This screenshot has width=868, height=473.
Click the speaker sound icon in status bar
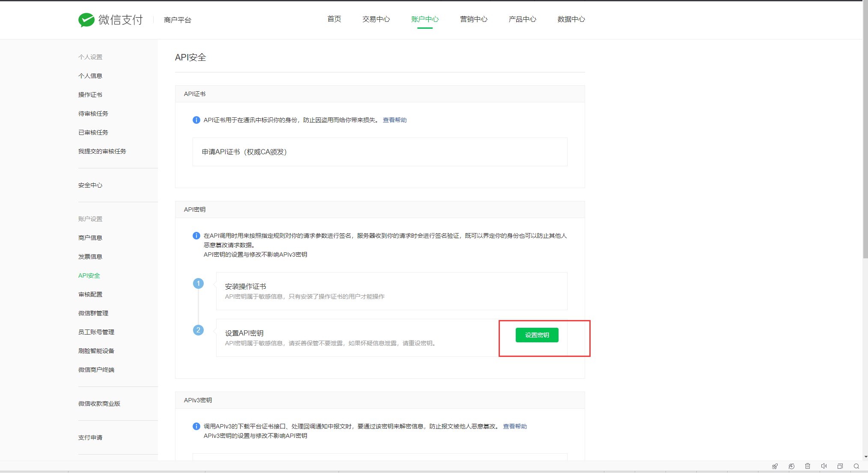[x=824, y=466]
